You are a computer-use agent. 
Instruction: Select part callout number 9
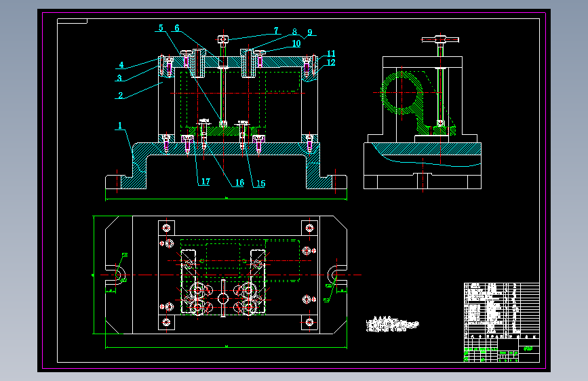pyautogui.click(x=310, y=33)
